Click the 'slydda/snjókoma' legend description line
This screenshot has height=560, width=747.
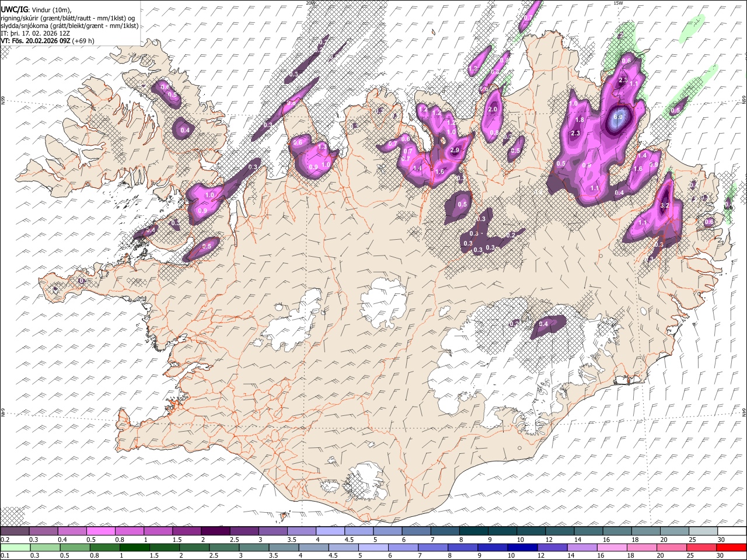(69, 26)
